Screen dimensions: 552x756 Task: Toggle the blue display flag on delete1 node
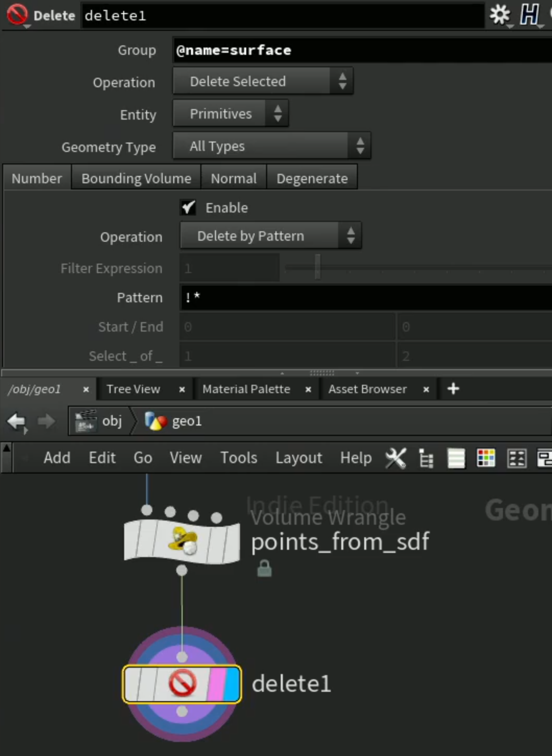tap(232, 684)
